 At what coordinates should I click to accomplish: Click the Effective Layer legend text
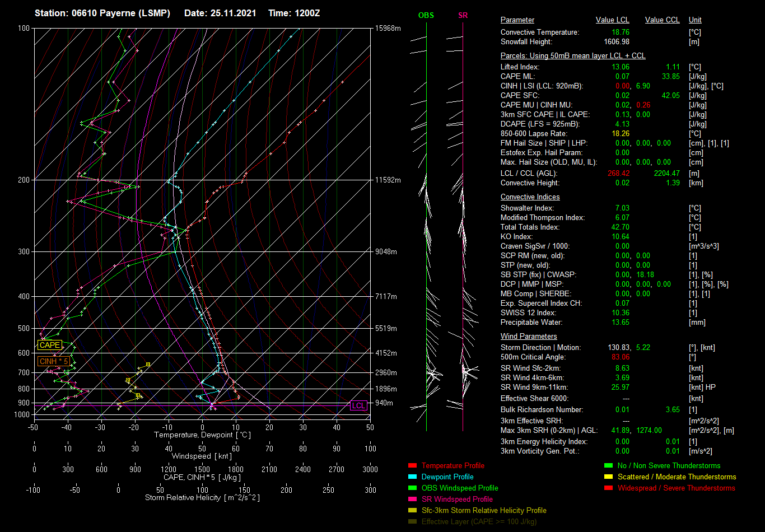(479, 522)
